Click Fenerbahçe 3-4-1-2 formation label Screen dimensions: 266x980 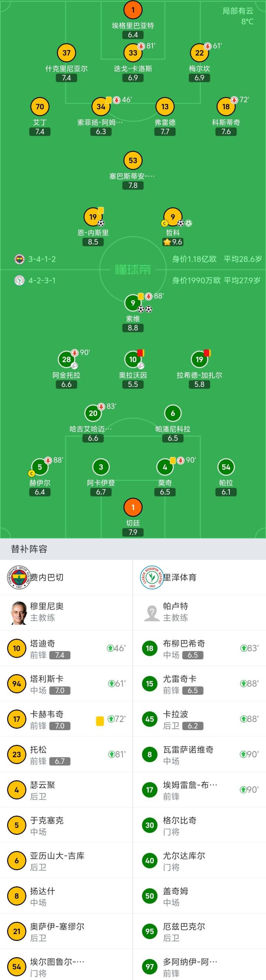[x=42, y=259]
